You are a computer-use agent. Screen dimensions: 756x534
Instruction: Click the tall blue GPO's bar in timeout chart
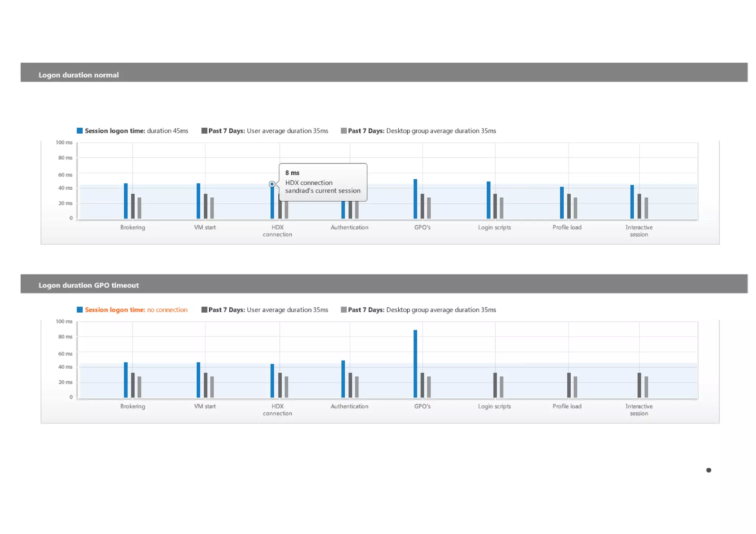click(x=415, y=364)
